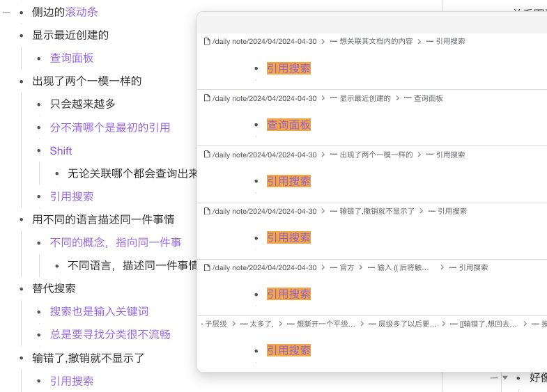Open daily note path in 官方 breadcrumb row
The width and height of the screenshot is (547, 392).
[x=264, y=267]
